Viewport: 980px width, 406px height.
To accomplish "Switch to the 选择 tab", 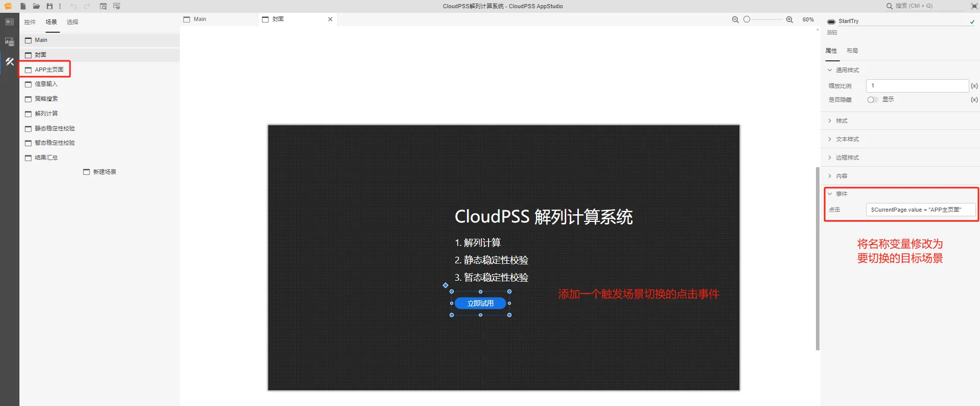I will pyautogui.click(x=73, y=22).
